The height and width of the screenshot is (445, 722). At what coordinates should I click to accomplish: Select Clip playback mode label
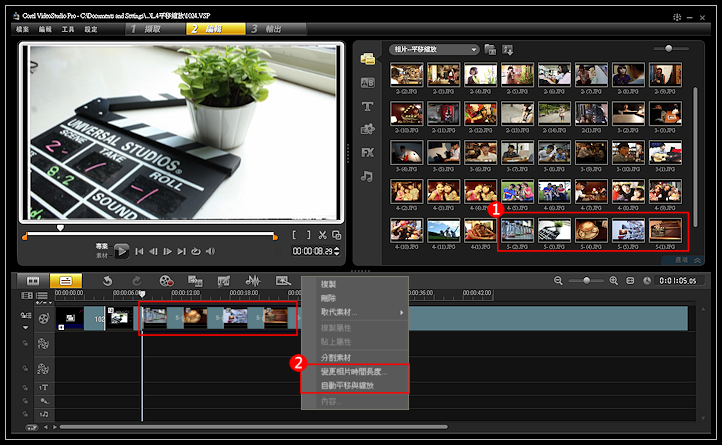point(102,255)
